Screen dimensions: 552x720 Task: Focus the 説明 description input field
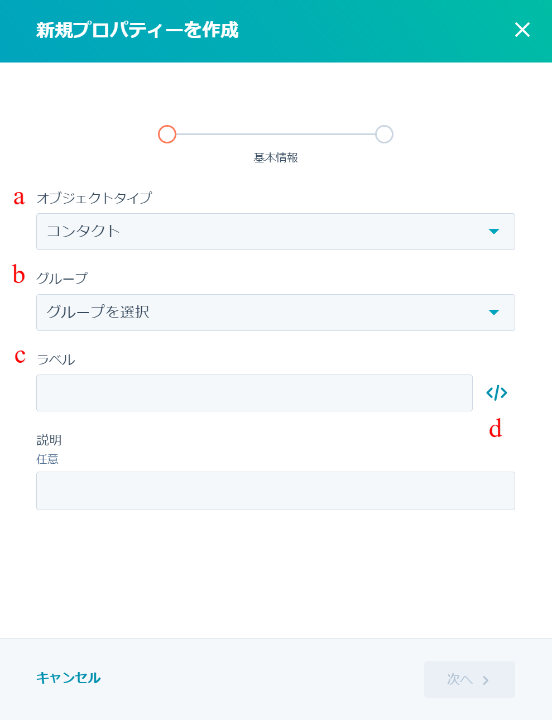[276, 490]
